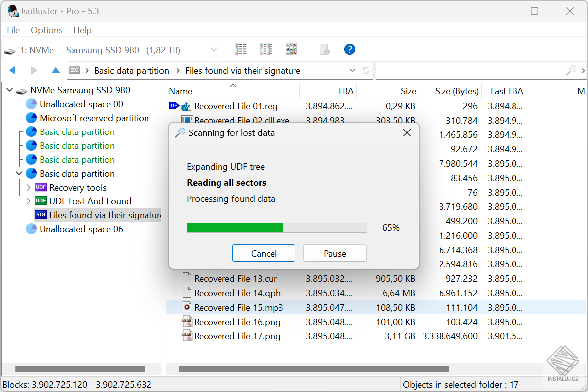Click the Unallocated space 06 disc icon
This screenshot has width=588, height=392.
(31, 229)
